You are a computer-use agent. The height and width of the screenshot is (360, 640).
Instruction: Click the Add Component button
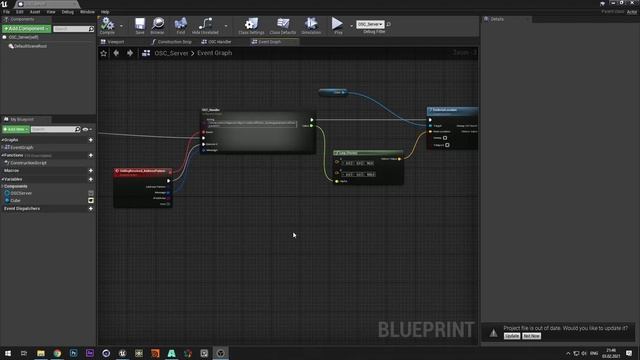[x=26, y=29]
